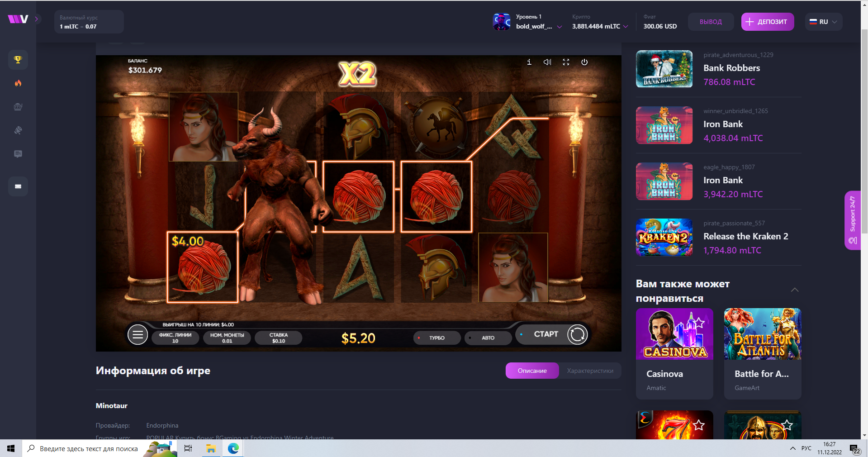Open the Support 24/7 side tab
The image size is (868, 457).
[x=853, y=220]
